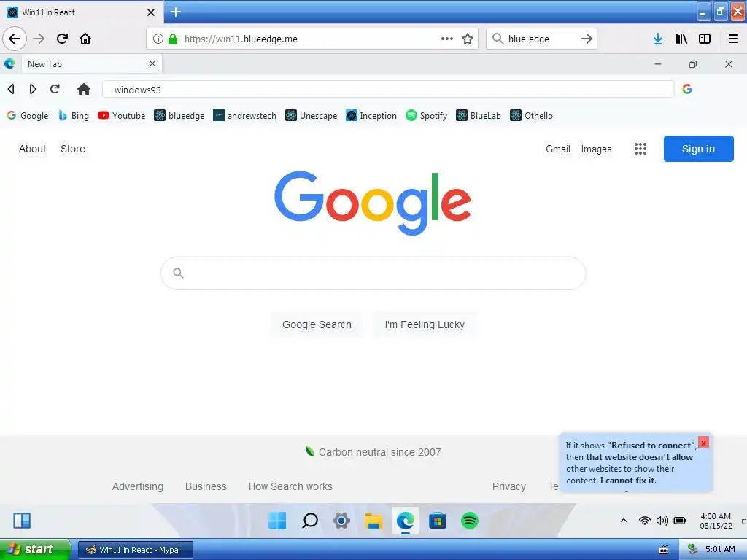This screenshot has height=560, width=747.
Task: Bookmark this page with the star icon
Action: [468, 39]
